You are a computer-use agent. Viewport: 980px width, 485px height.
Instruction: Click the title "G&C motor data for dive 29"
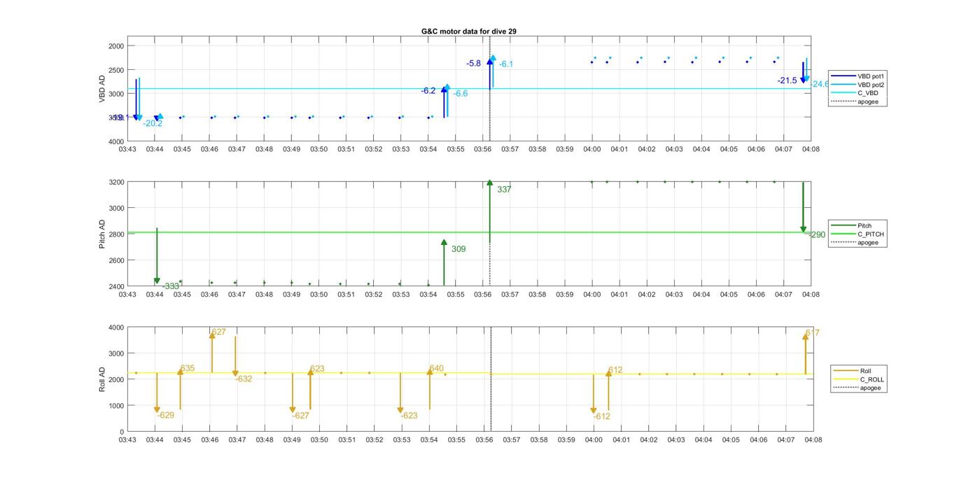point(469,31)
